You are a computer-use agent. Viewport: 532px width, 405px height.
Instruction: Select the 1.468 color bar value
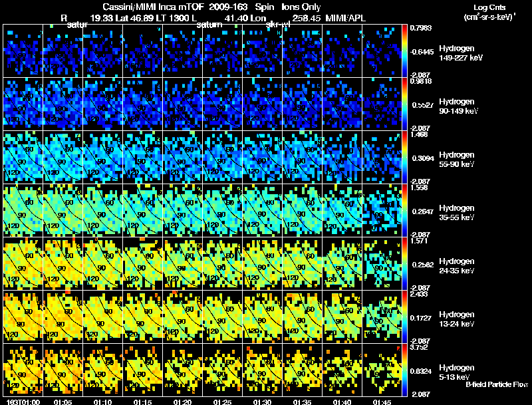click(x=419, y=134)
